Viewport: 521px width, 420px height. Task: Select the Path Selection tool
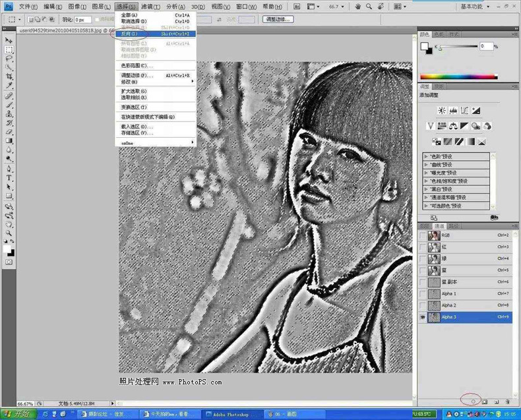coord(9,187)
